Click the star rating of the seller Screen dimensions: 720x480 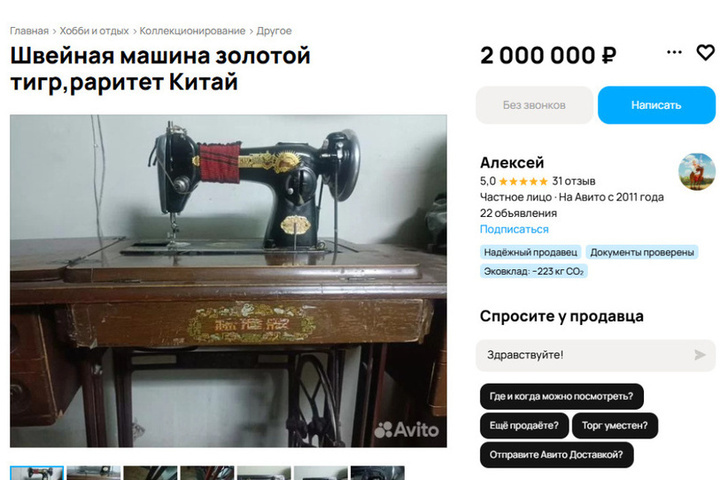pos(523,181)
